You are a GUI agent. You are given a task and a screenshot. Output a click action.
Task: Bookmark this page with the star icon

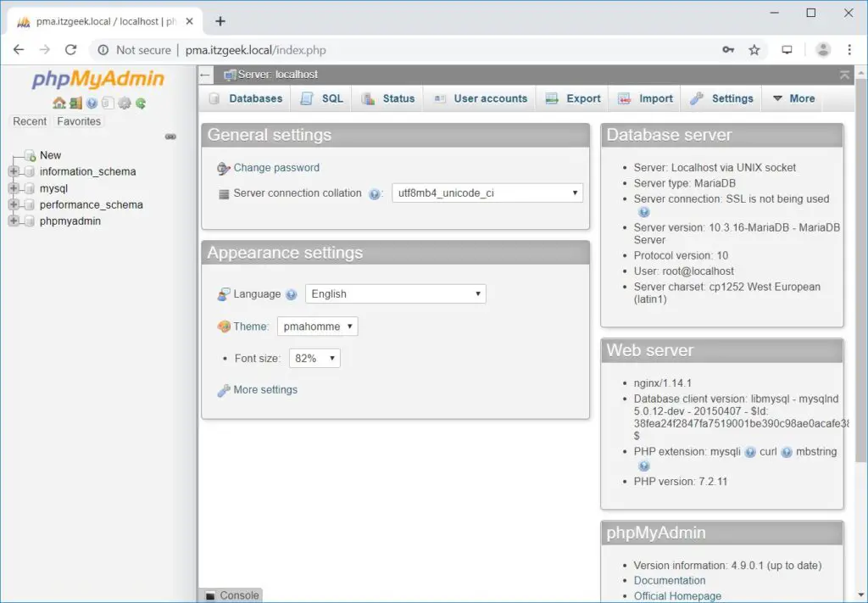[754, 50]
